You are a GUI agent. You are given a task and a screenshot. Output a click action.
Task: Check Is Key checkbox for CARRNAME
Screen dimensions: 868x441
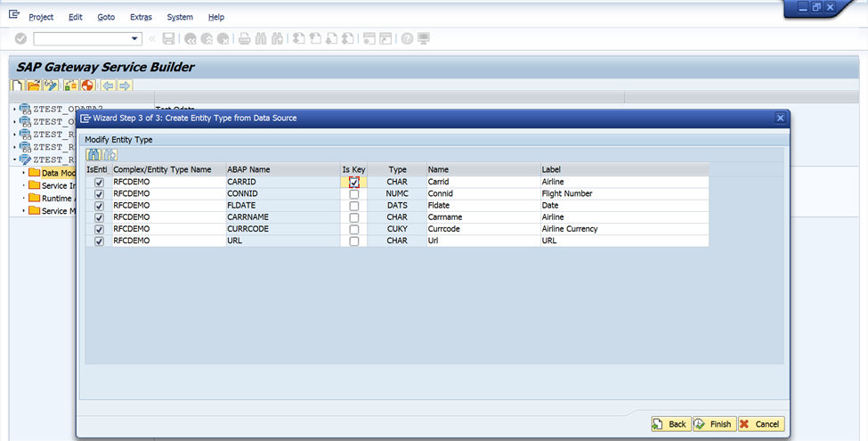click(354, 217)
